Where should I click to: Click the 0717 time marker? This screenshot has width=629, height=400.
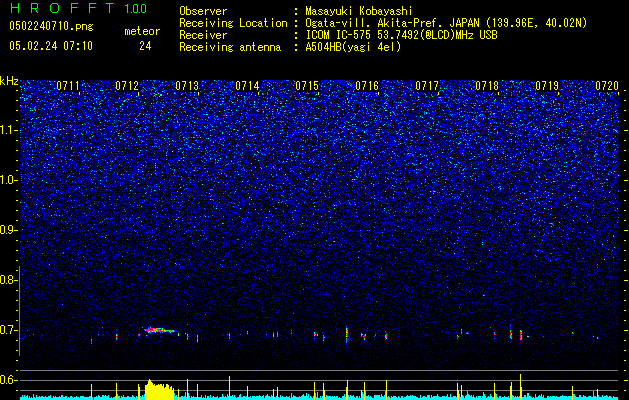[427, 86]
